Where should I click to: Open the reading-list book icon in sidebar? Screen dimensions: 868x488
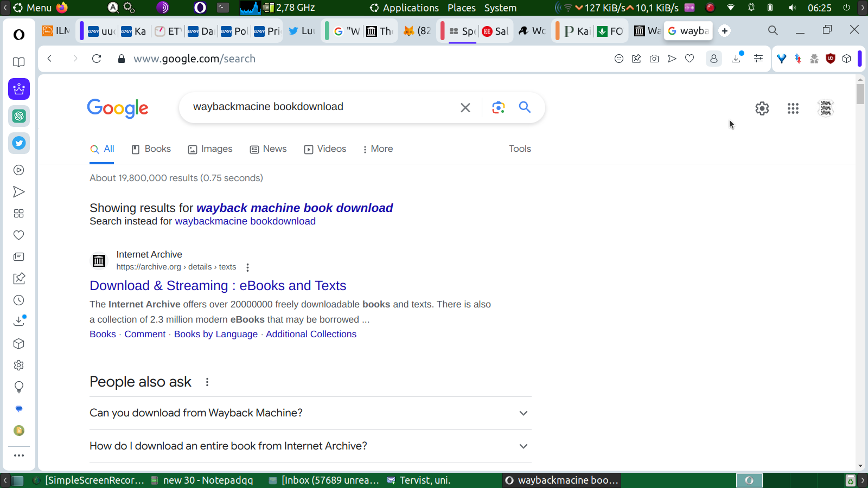point(19,62)
